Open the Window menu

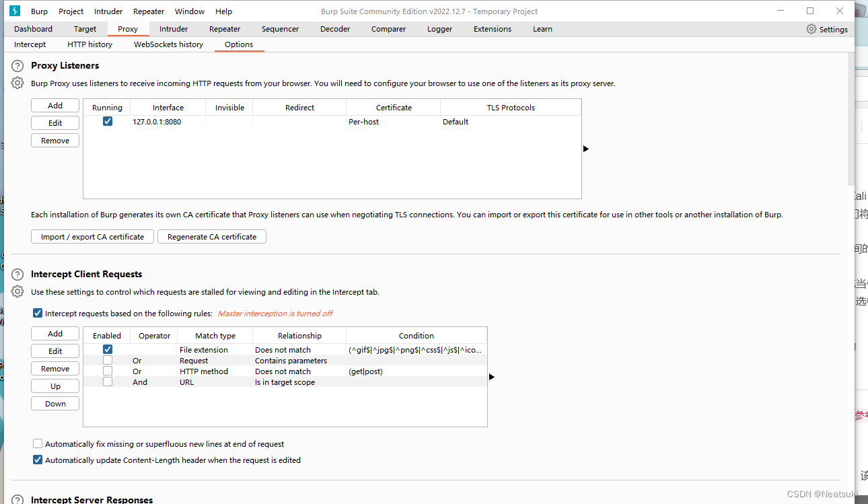pos(190,11)
